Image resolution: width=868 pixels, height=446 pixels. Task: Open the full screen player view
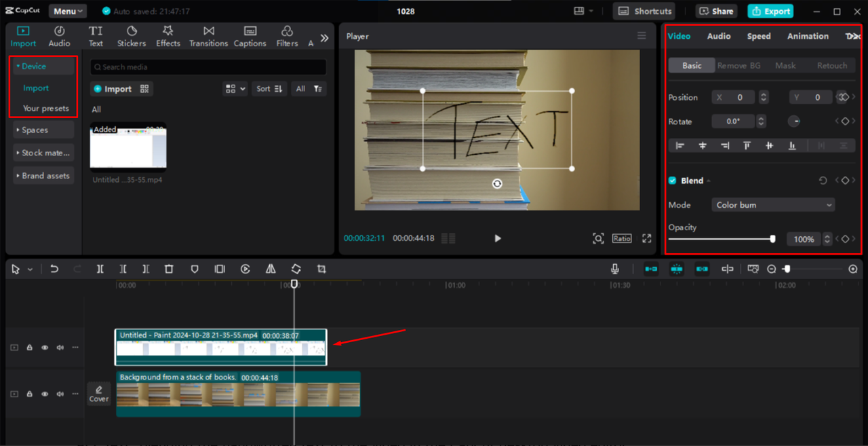pos(647,238)
